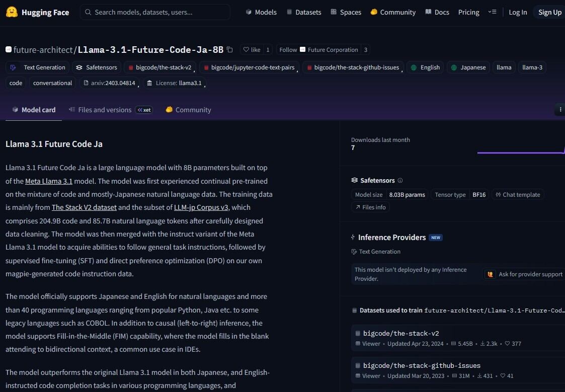Open Community in the top navigation bar

[x=393, y=12]
